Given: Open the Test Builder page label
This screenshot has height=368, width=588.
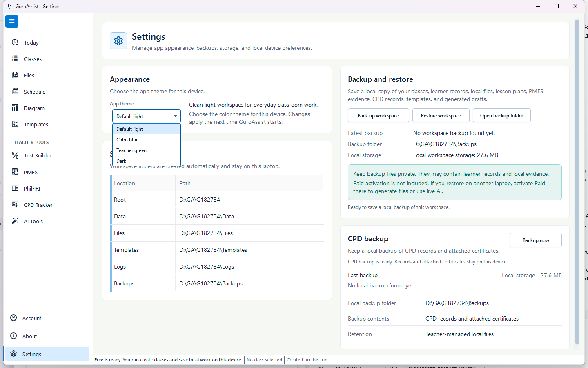Looking at the screenshot, I should click(38, 156).
